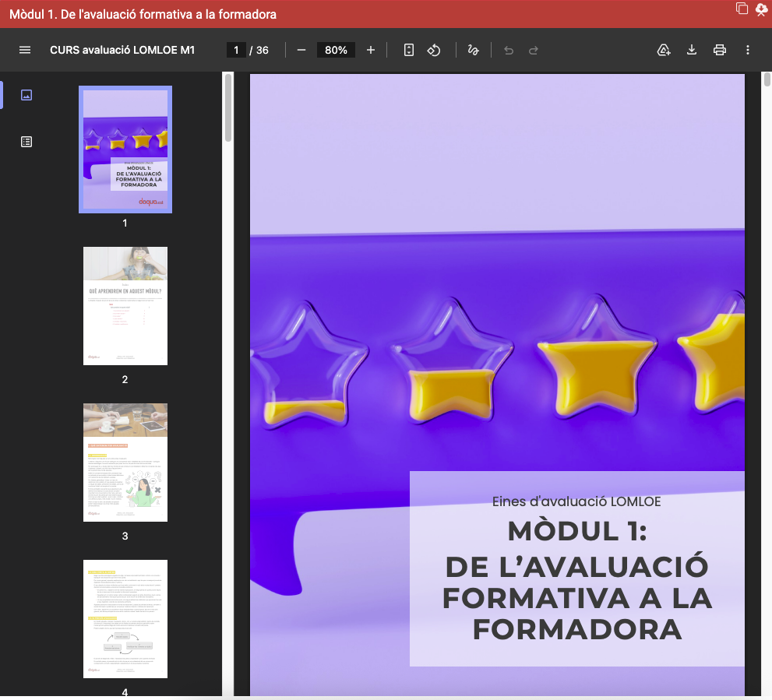This screenshot has height=700, width=772.
Task: Click the thumbnail panel scrollbar
Action: (228, 109)
